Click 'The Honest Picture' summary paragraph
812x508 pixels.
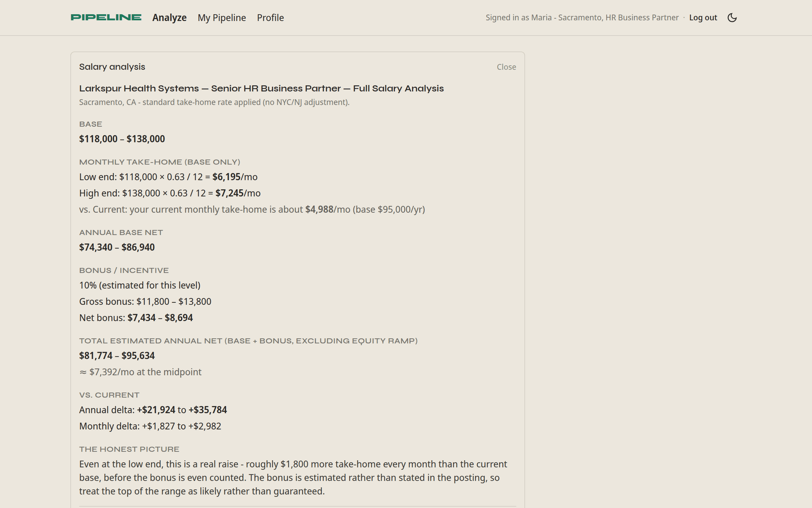293,478
